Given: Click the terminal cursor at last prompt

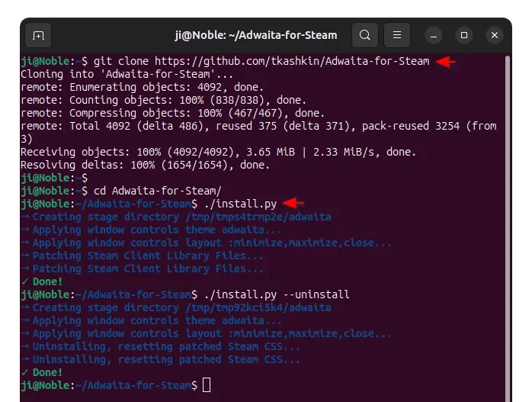Looking at the screenshot, I should tap(207, 385).
